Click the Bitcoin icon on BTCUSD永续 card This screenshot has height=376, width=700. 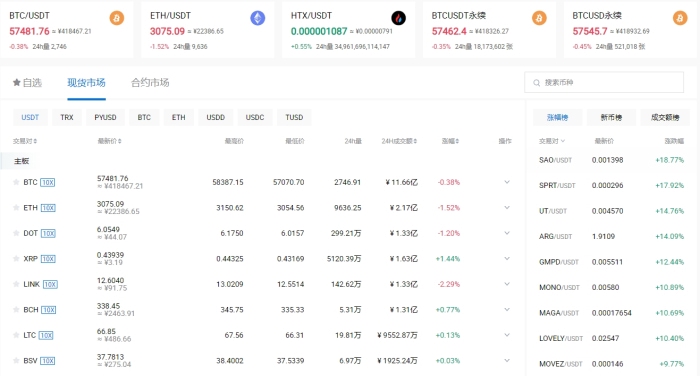pos(680,18)
